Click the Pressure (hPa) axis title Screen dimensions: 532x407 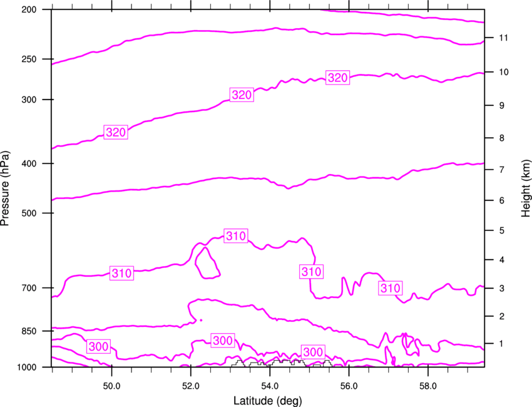pyautogui.click(x=5, y=188)
